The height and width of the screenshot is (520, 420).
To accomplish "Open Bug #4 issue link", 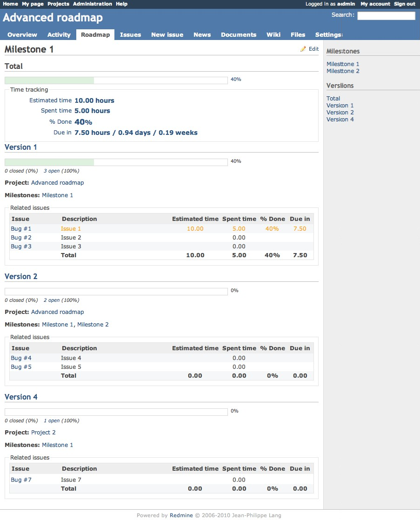I will coord(21,358).
